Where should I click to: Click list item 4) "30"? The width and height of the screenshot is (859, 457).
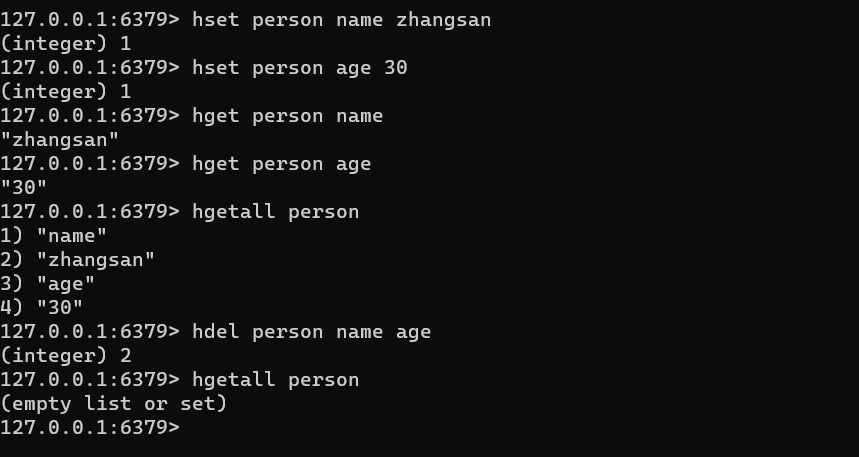point(42,308)
